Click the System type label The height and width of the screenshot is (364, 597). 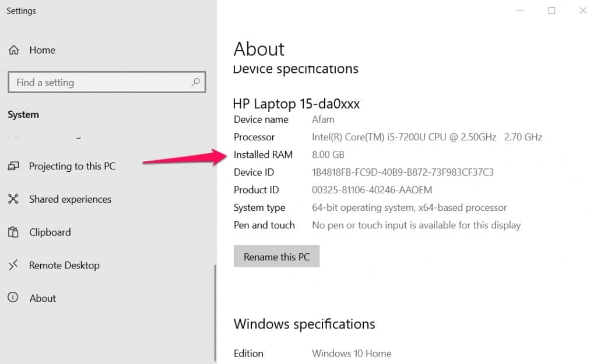[259, 208]
